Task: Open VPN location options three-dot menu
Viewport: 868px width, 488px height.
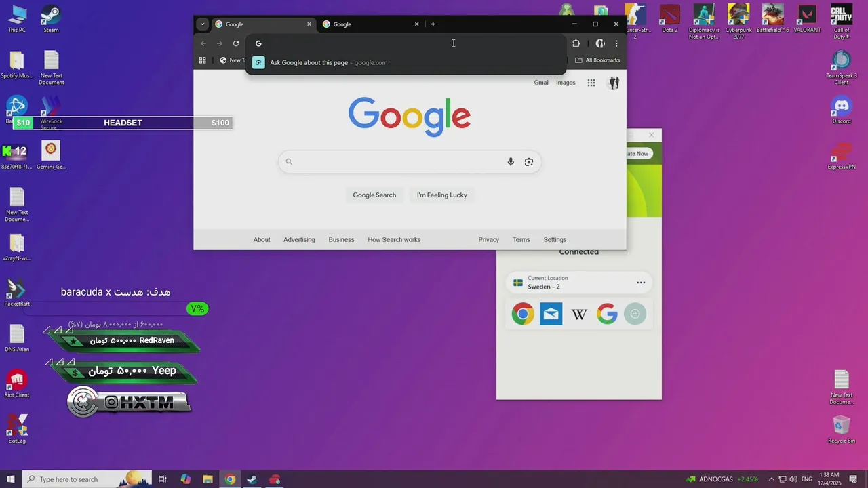Action: [641, 283]
